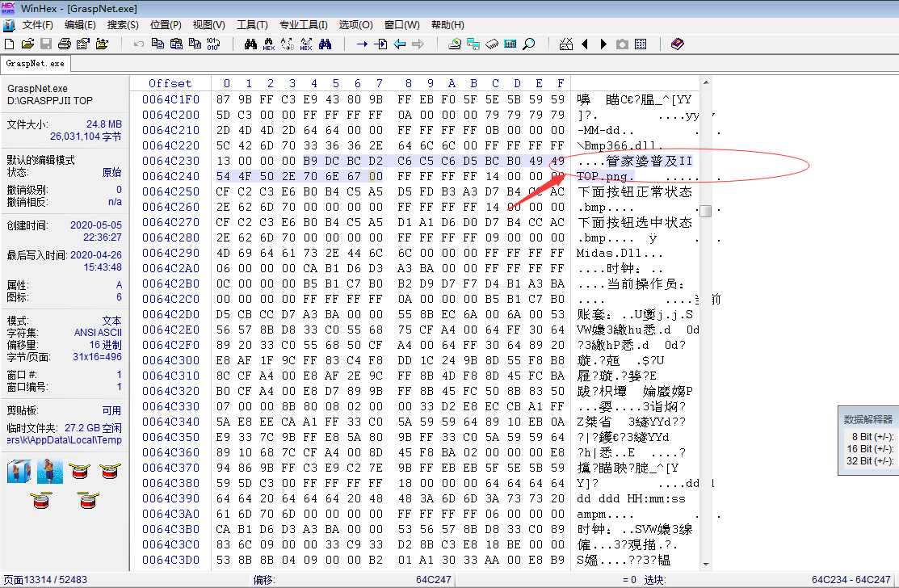Open the 选项(O) menu
The width and height of the screenshot is (899, 588).
pos(355,25)
